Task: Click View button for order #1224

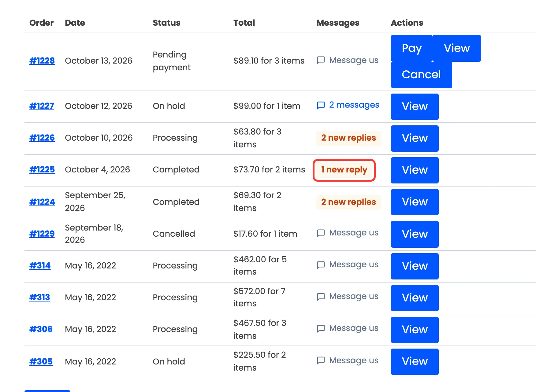Action: [415, 202]
